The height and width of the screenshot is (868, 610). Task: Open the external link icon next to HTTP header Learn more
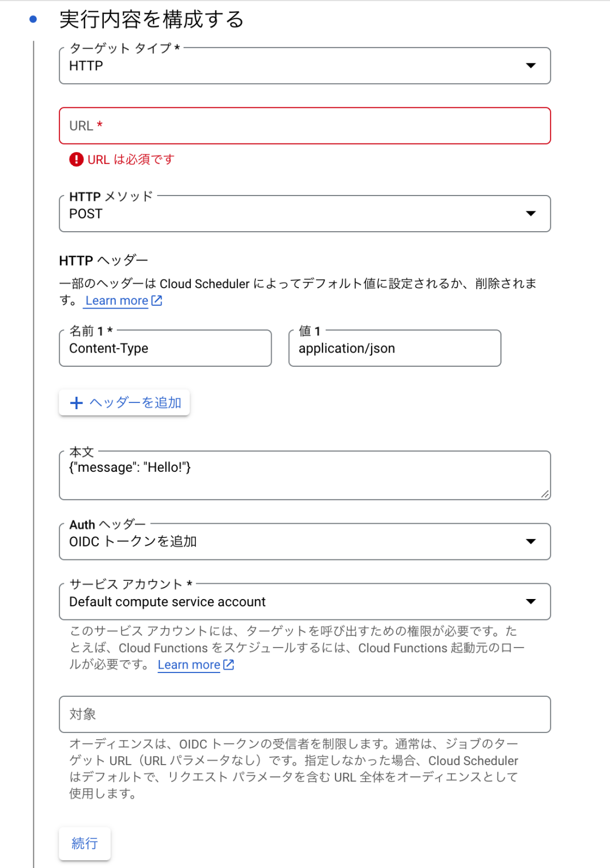[x=156, y=300]
